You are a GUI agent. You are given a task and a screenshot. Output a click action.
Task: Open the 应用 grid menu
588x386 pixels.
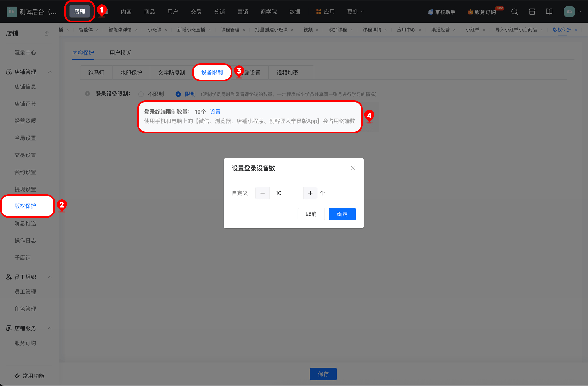[x=325, y=12]
